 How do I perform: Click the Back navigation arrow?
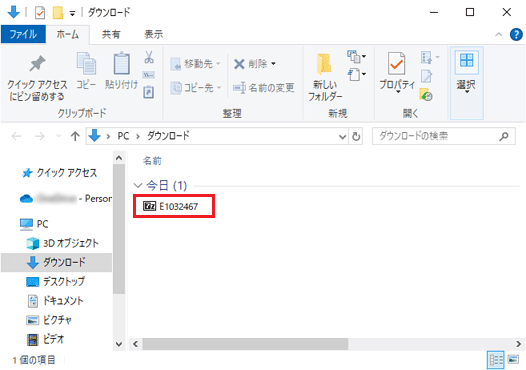point(16,136)
